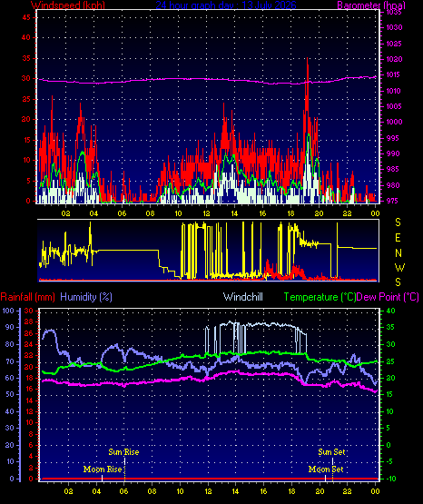Viewport: 423px width, 504px height.
Task: Click the 1015 barometer scale value
Action: click(x=393, y=74)
